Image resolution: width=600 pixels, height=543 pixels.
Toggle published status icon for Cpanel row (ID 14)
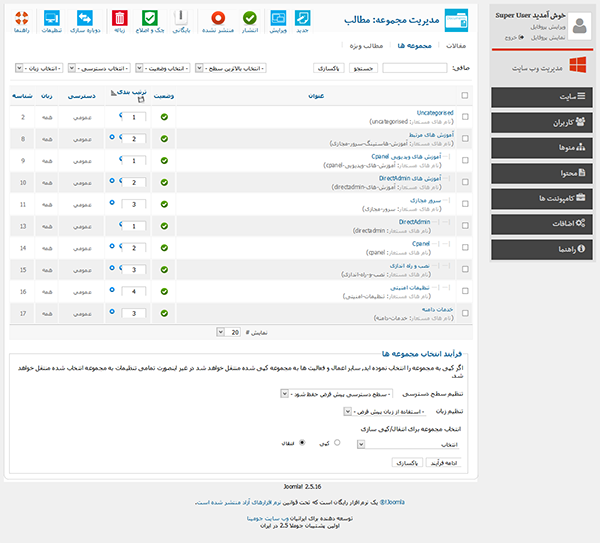click(164, 248)
